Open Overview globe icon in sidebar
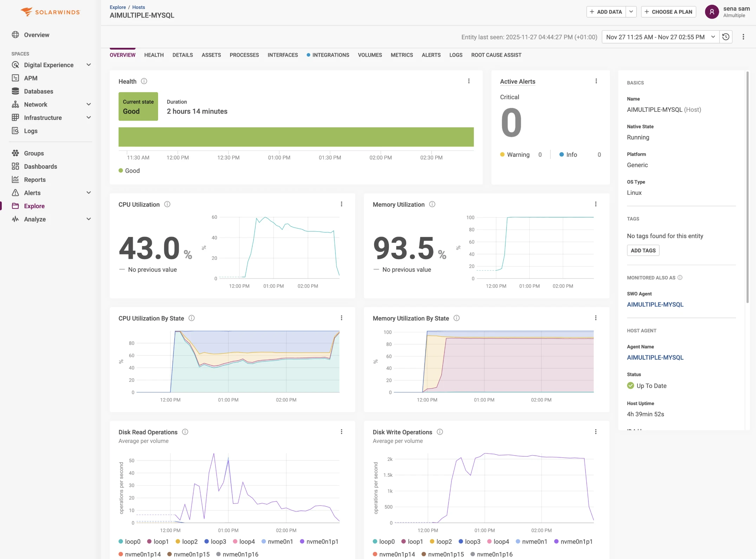Image resolution: width=756 pixels, height=559 pixels. coord(15,34)
